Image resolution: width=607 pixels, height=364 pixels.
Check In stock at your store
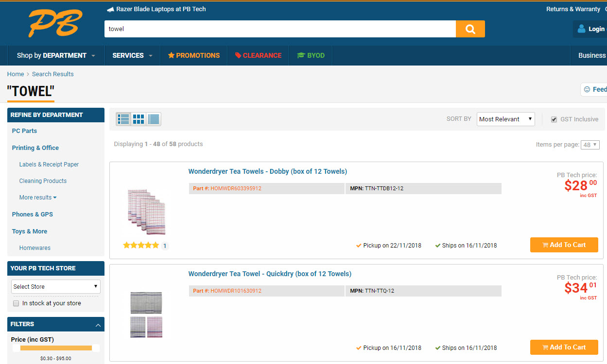click(16, 303)
